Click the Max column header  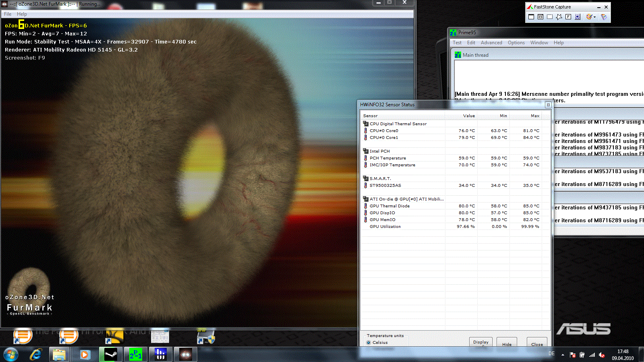[x=526, y=116]
